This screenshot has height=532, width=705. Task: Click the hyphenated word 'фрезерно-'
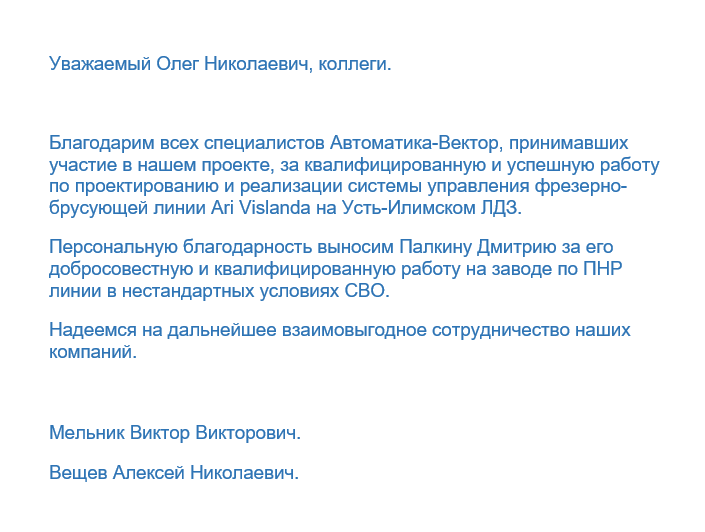tap(581, 186)
